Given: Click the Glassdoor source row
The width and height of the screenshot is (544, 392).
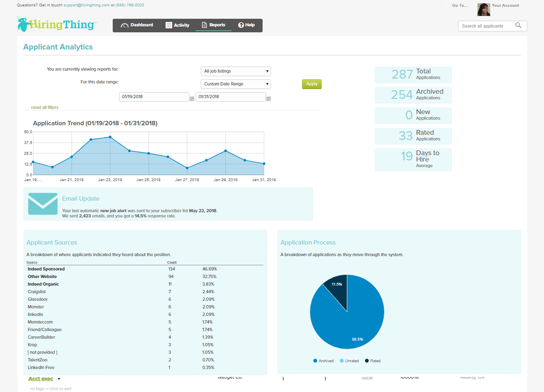Looking at the screenshot, I should pos(145,300).
